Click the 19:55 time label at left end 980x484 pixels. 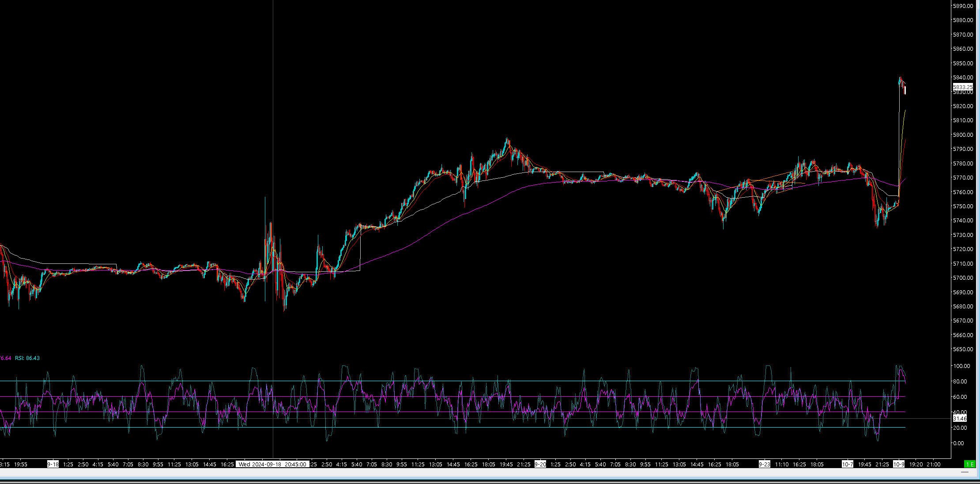(x=21, y=464)
